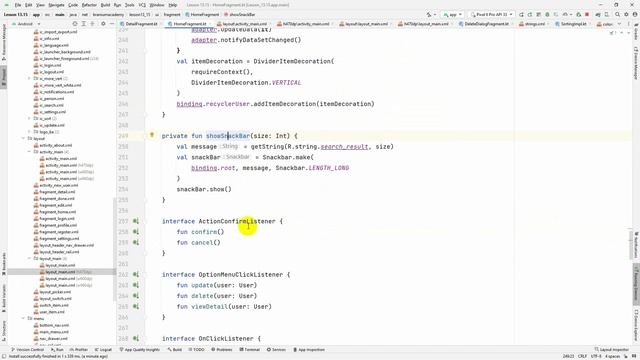Open the TODO tool window
Screen dimensions: 640x360
pyautogui.click(x=196, y=350)
